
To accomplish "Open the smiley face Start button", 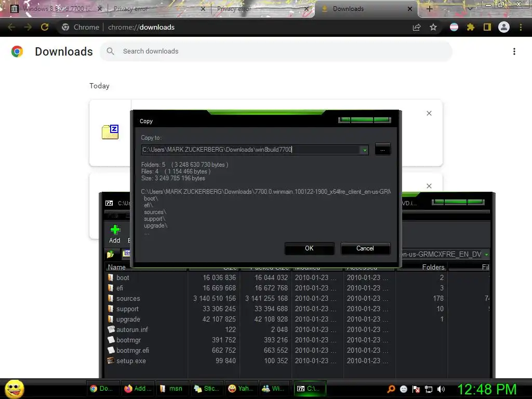I will [x=14, y=389].
